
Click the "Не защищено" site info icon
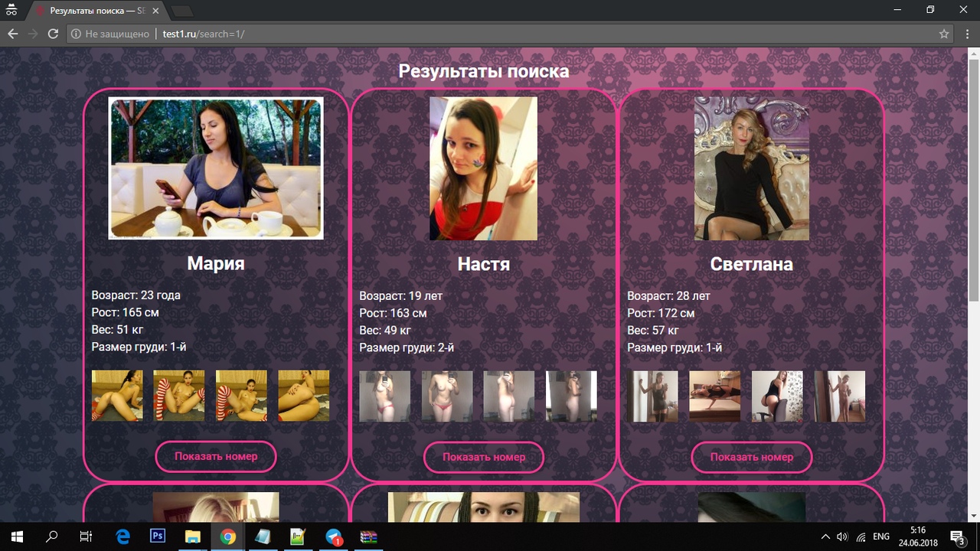(76, 34)
